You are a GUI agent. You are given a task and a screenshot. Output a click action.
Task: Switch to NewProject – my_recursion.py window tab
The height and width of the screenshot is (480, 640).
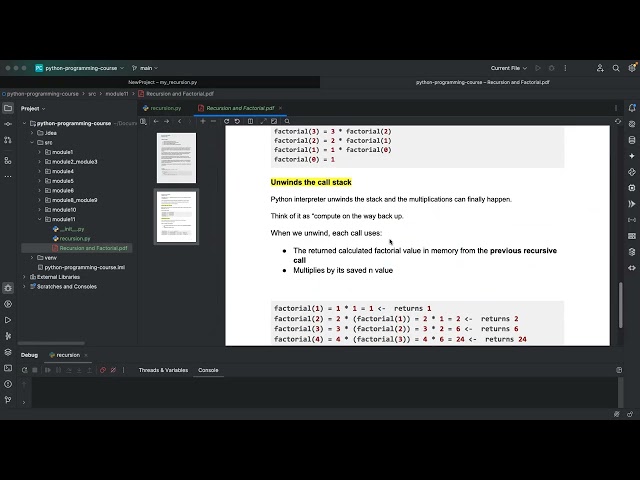[162, 82]
